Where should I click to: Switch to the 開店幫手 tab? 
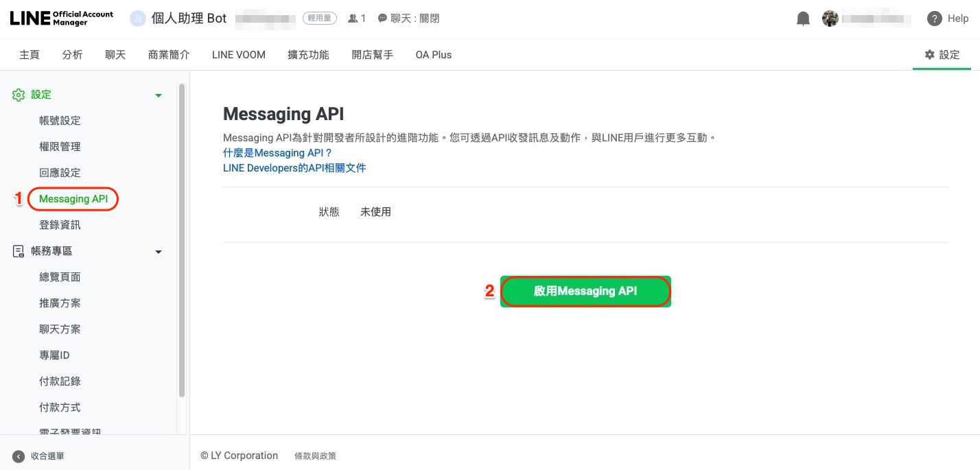(x=372, y=55)
